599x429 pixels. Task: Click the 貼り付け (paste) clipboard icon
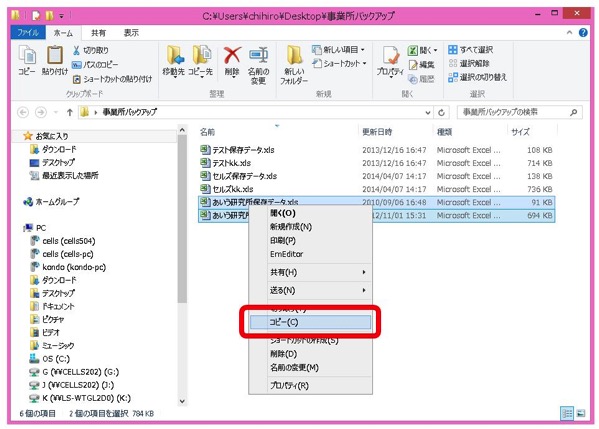point(55,55)
